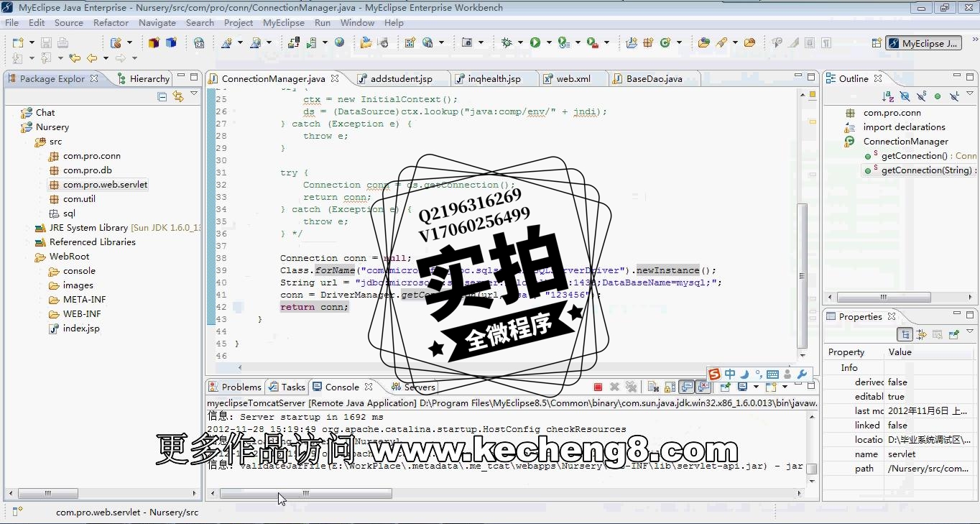
Task: Terminate server with red stop icon in Console
Action: pos(598,387)
